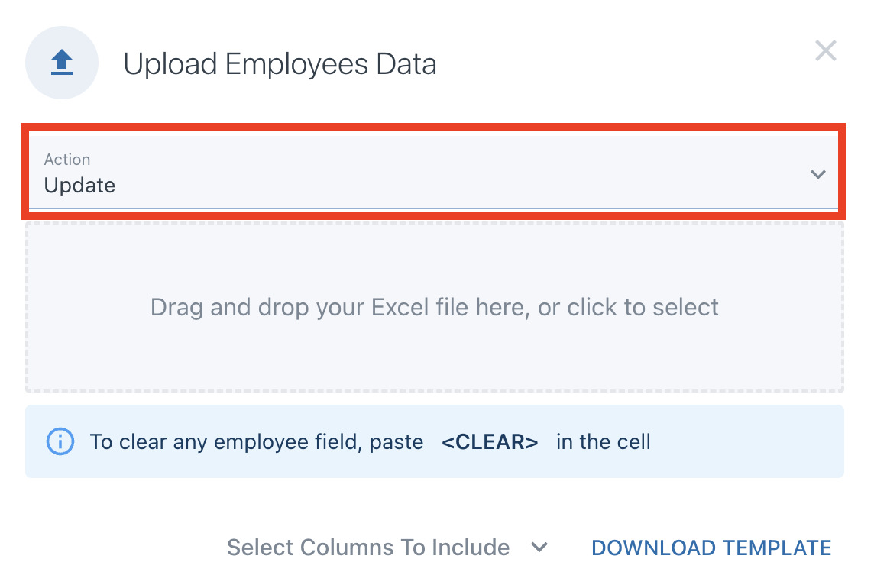
Task: Click the upward arrow inside the light blue circle
Action: (x=62, y=60)
